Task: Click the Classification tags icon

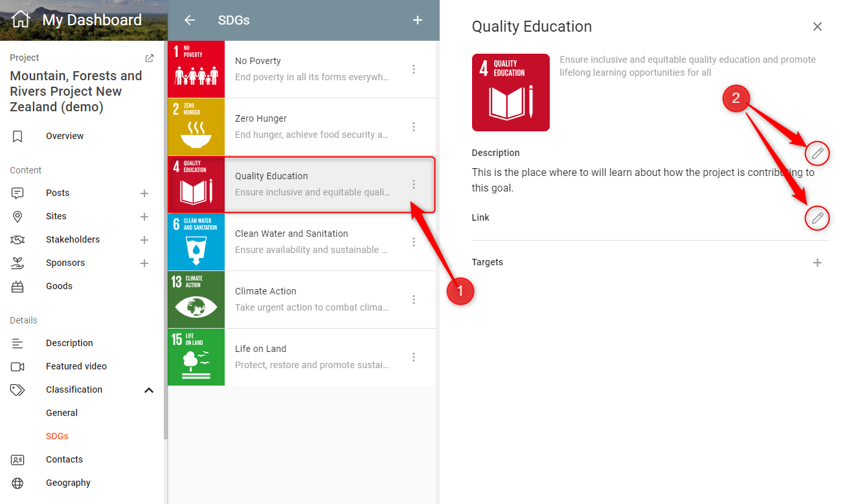Action: pos(17,389)
